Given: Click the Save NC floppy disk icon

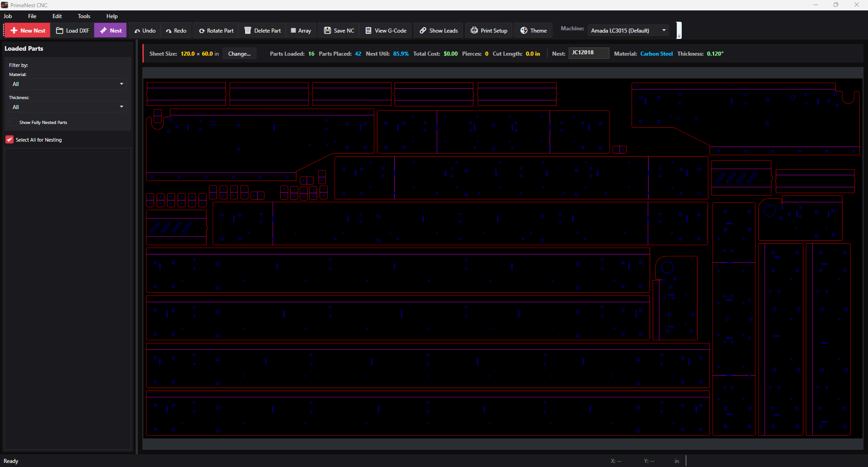Looking at the screenshot, I should [328, 30].
